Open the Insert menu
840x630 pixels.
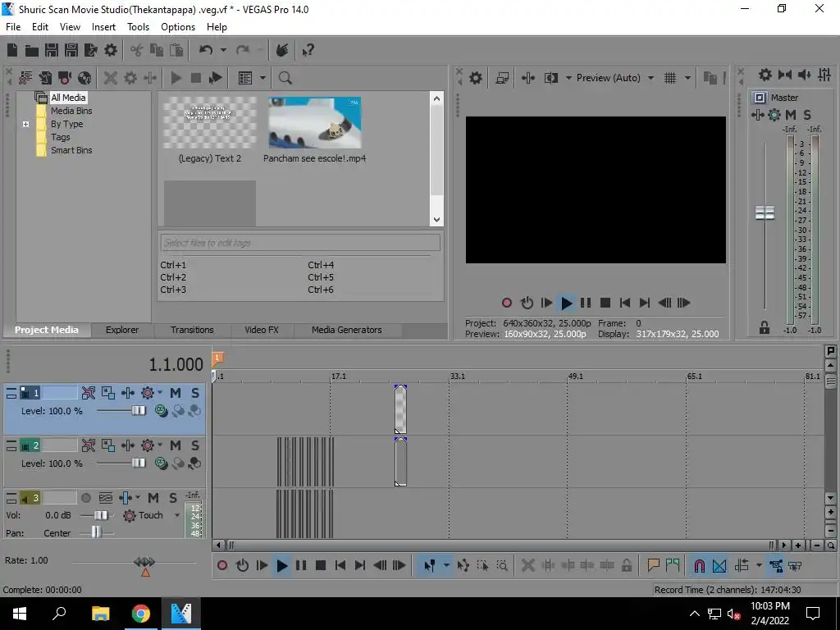click(103, 27)
